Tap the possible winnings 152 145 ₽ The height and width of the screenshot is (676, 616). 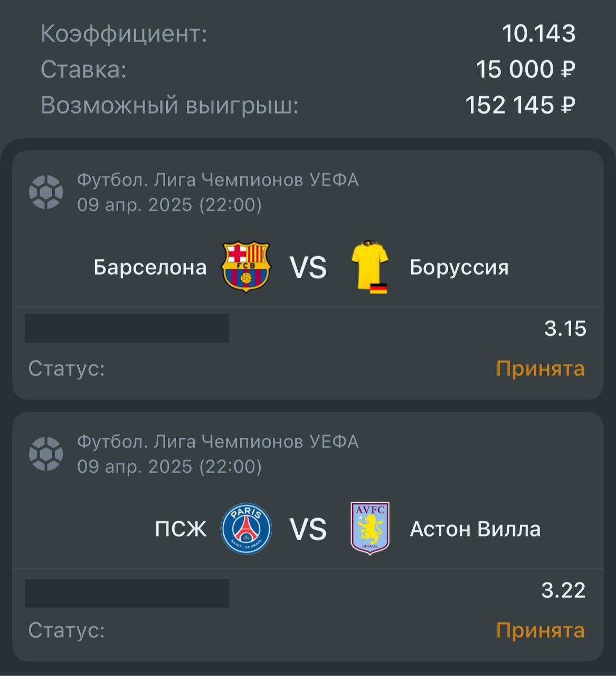520,105
